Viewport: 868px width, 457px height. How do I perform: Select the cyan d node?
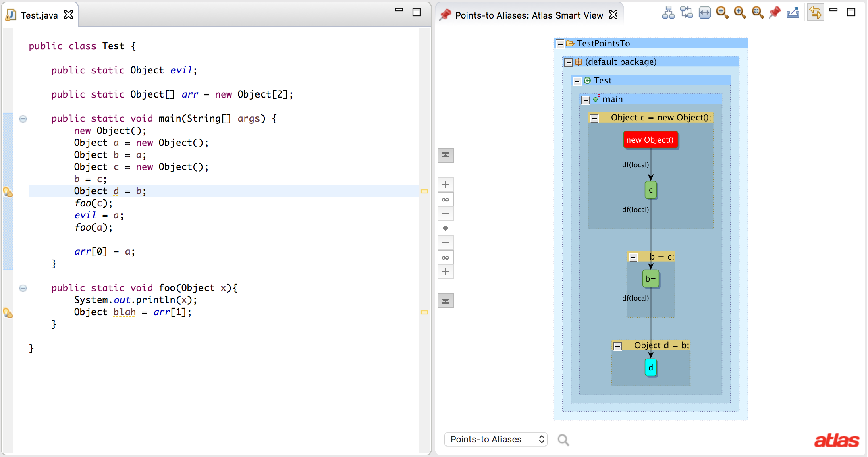pos(651,368)
